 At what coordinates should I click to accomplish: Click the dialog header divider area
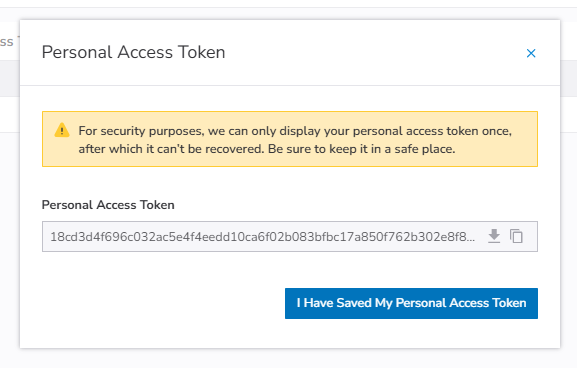tap(290, 85)
